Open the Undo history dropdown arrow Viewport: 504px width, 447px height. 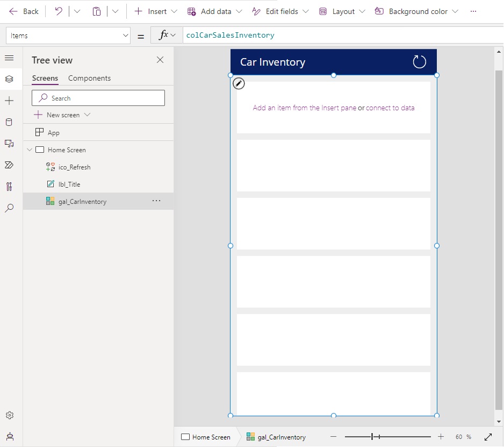click(x=77, y=12)
